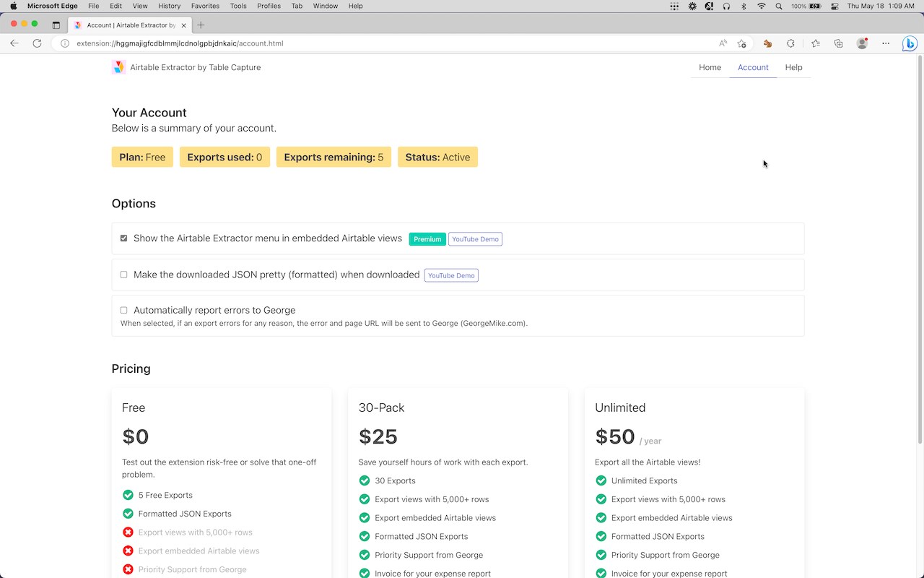924x578 pixels.
Task: Add page to favorites star icon
Action: 741,43
